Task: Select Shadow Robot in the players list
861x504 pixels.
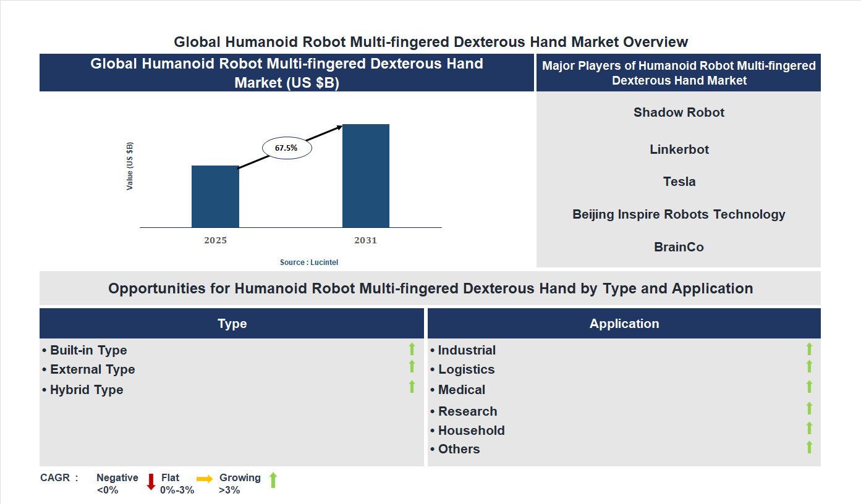Action: point(679,112)
